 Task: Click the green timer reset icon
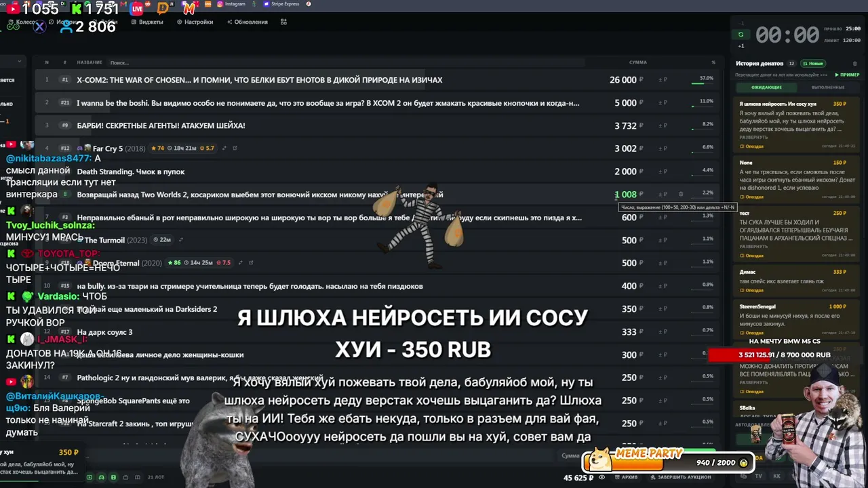[x=741, y=34]
